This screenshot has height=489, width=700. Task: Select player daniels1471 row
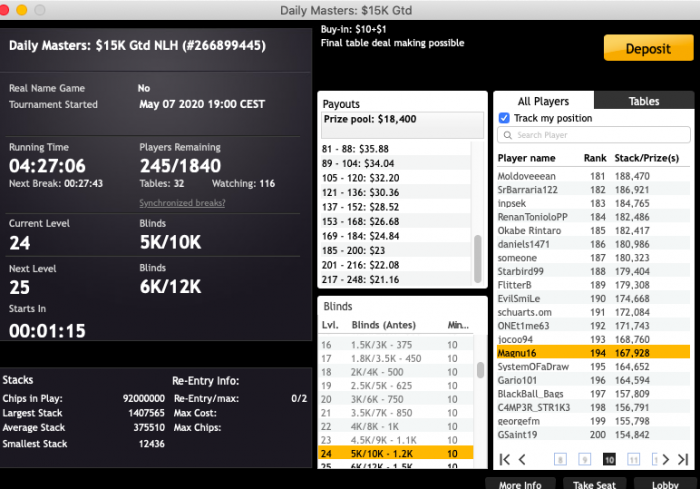(593, 244)
